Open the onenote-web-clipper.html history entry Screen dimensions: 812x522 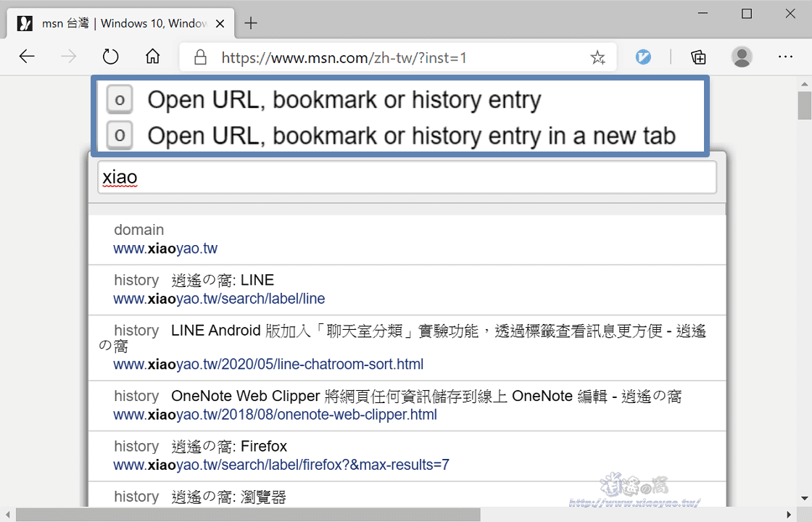tap(407, 405)
